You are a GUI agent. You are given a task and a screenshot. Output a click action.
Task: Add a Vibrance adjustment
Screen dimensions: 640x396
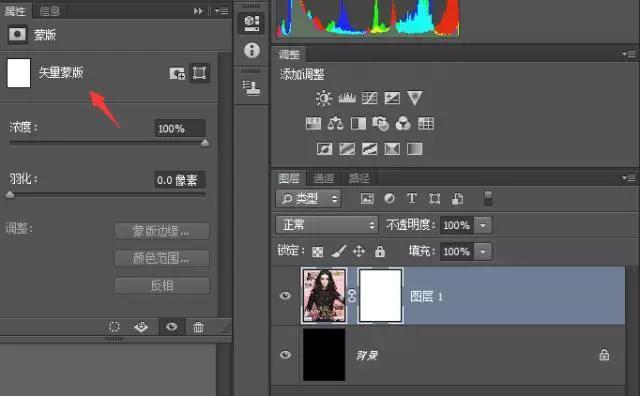[x=414, y=98]
